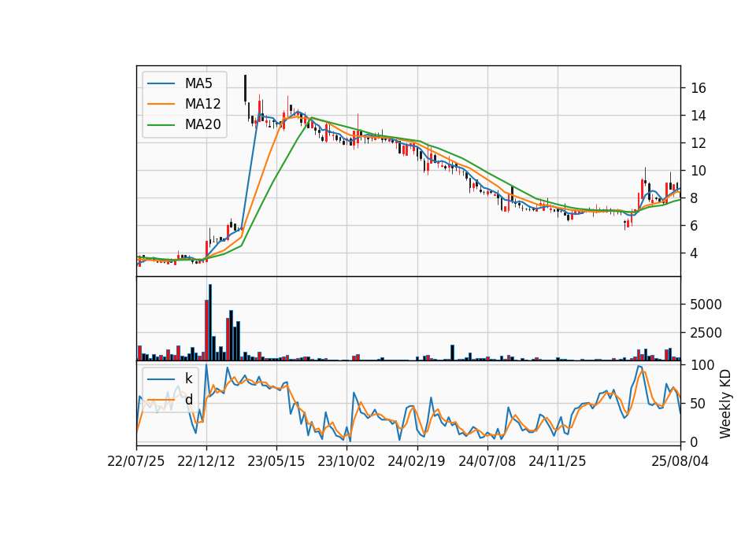This screenshot has height=543, width=756.
Task: Click the price axis value 4
Action: 695,253
